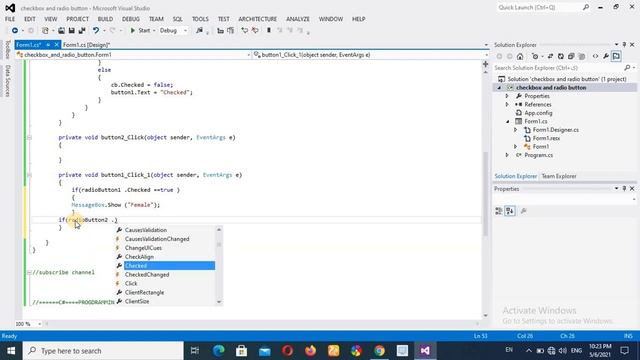Click the Navigate Backward toolbar icon
The image size is (640, 360).
(x=15, y=31)
